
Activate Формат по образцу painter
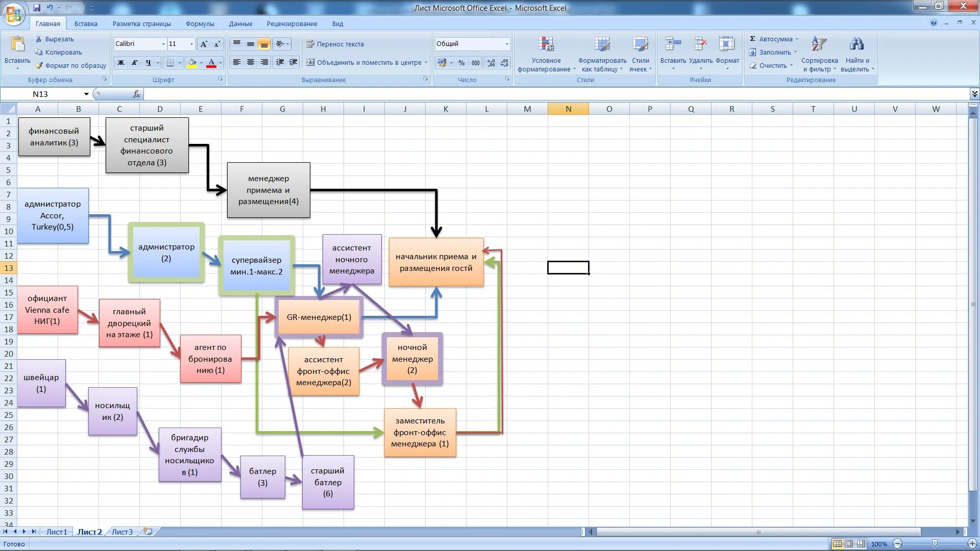[71, 65]
